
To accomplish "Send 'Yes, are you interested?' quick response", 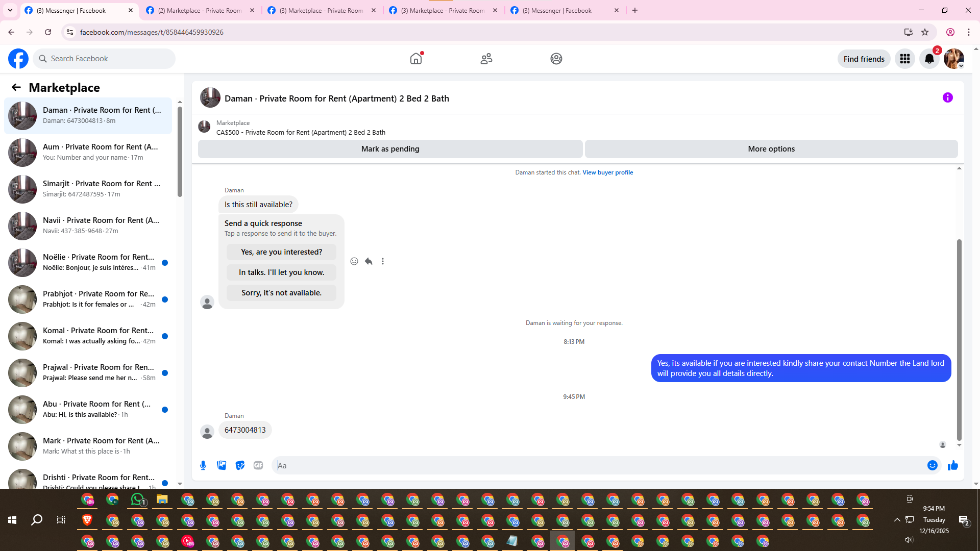I will pos(282,252).
